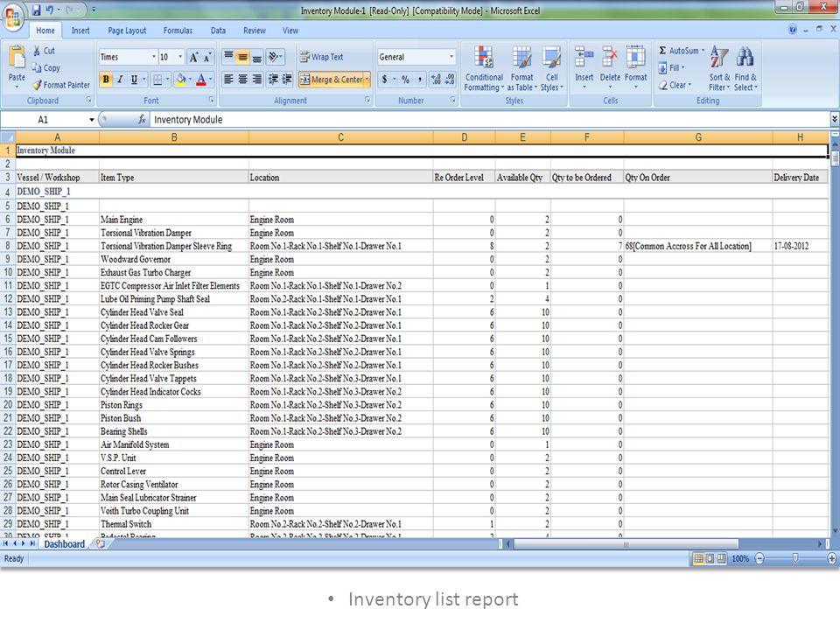Image resolution: width=840 pixels, height=630 pixels.
Task: Open the Insert ribbon tab
Action: tap(80, 31)
